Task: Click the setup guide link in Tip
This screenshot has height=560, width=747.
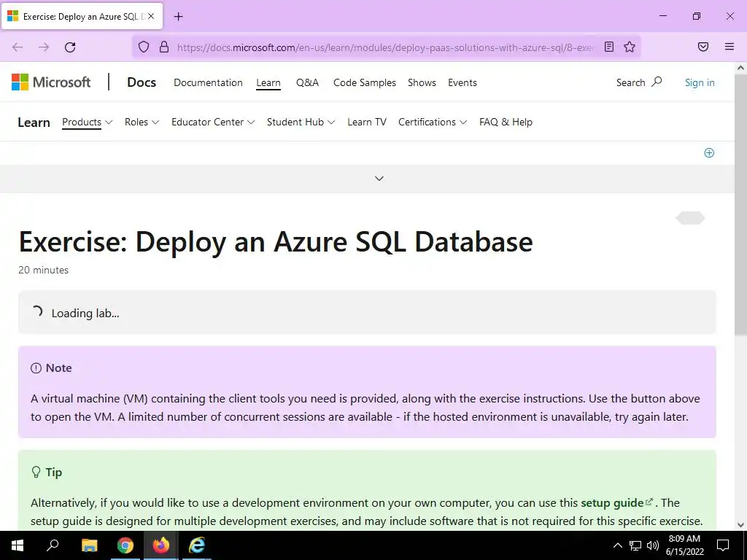Action: (616, 503)
